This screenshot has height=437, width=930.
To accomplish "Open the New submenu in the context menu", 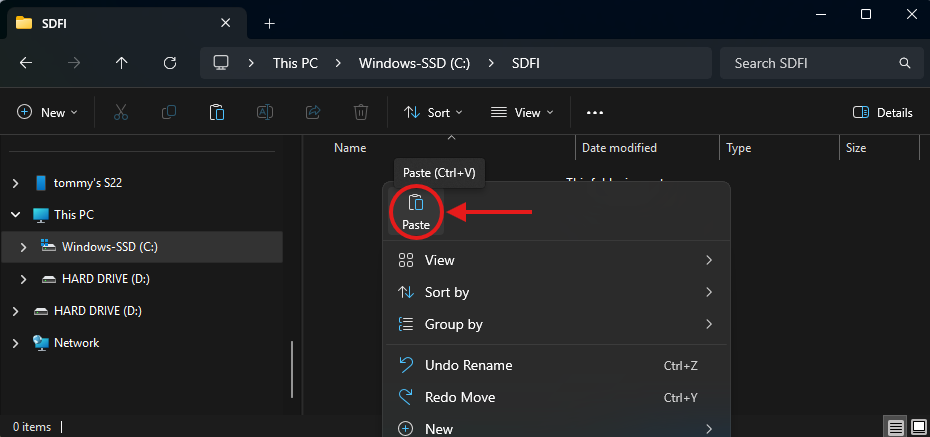I will point(556,428).
